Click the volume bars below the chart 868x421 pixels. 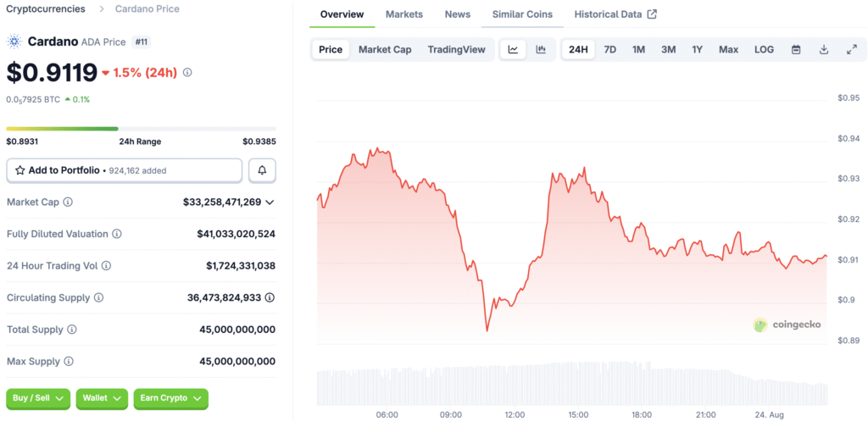pyautogui.click(x=572, y=385)
